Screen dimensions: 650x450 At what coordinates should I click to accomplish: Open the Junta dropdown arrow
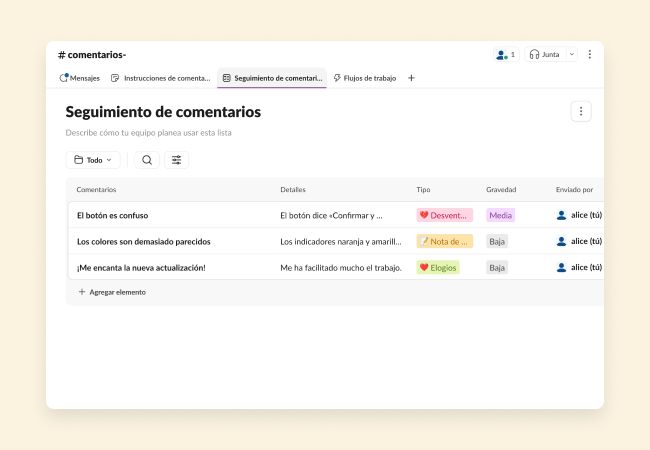572,54
